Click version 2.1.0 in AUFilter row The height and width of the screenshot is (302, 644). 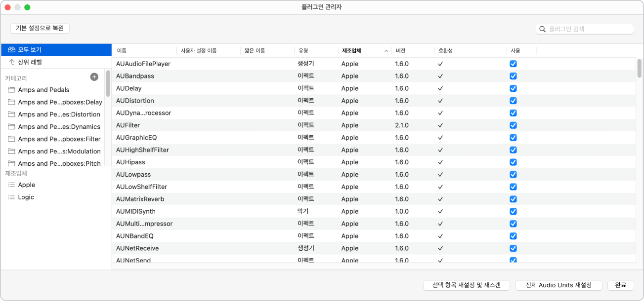[x=402, y=125]
